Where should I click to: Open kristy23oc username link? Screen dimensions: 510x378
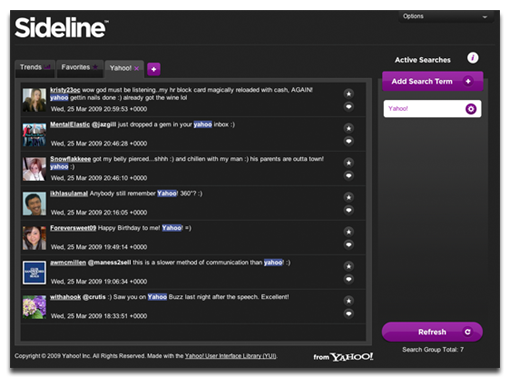tap(65, 90)
